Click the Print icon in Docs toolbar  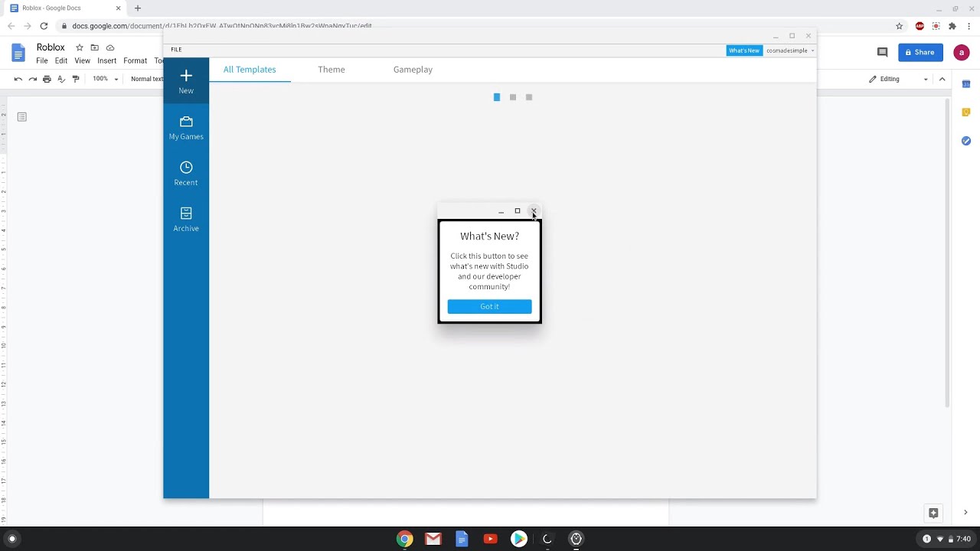coord(47,79)
